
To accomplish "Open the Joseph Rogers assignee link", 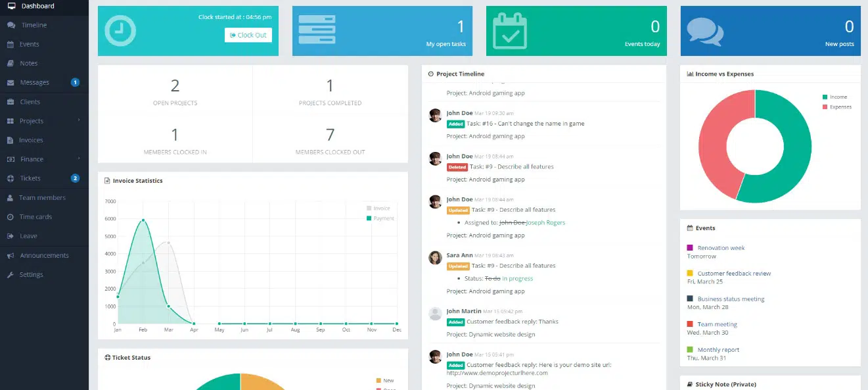I will click(x=546, y=222).
